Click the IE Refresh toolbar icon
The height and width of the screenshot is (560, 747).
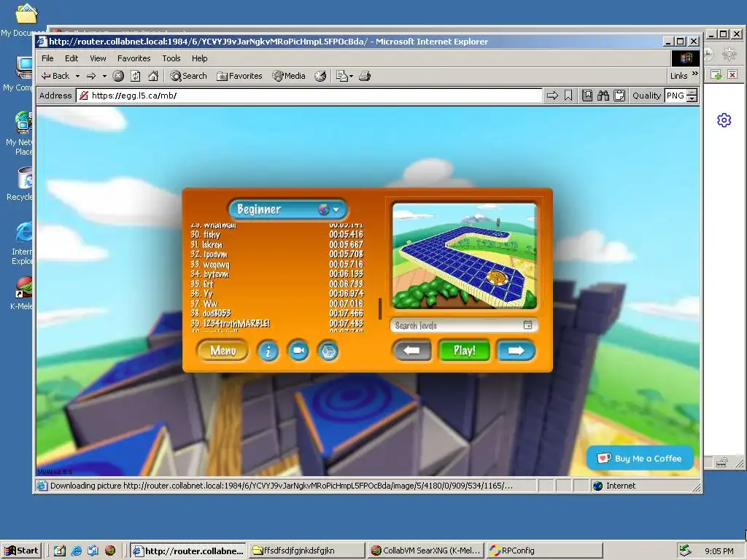tap(136, 76)
